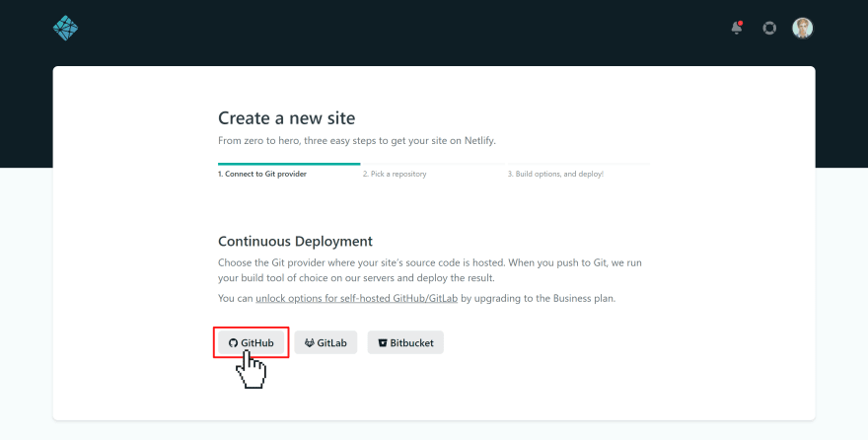The height and width of the screenshot is (440, 868).
Task: Select step 3 Build options, and deploy
Action: pos(555,174)
